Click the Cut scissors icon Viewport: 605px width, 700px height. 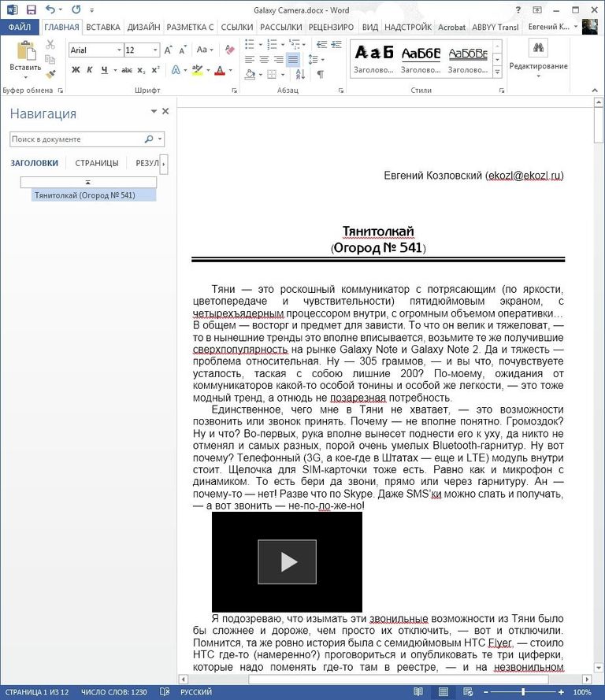[50, 44]
